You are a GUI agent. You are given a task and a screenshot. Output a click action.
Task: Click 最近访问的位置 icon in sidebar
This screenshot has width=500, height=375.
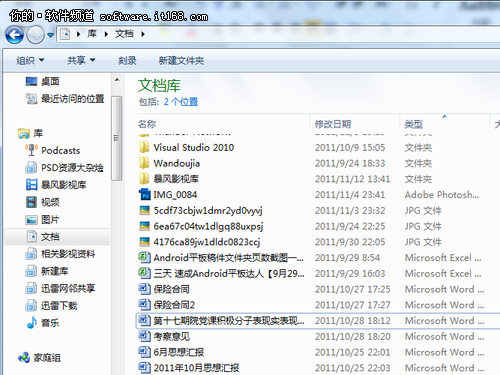(31, 98)
